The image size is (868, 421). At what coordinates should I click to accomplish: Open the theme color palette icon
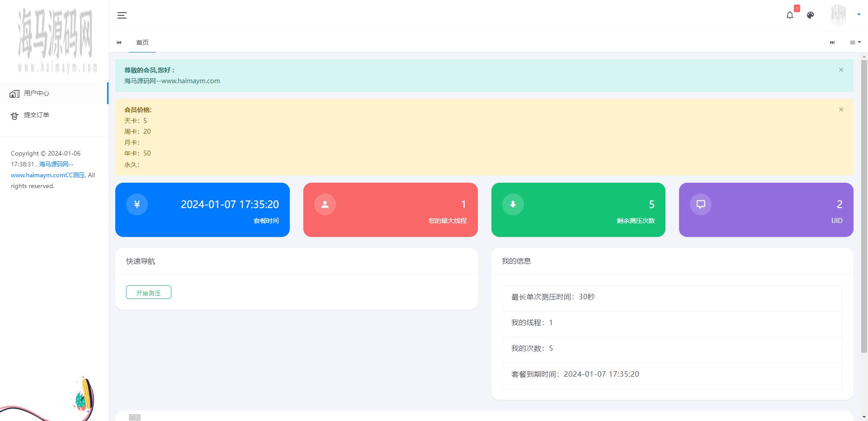click(811, 15)
